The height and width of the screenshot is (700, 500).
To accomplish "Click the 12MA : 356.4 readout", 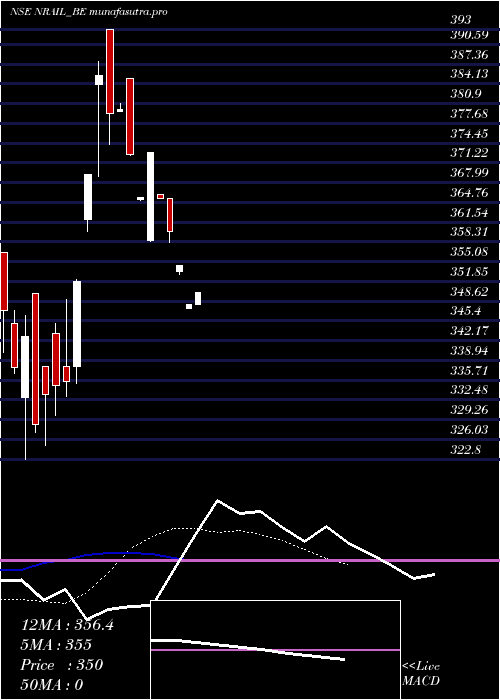I will pyautogui.click(x=67, y=625).
